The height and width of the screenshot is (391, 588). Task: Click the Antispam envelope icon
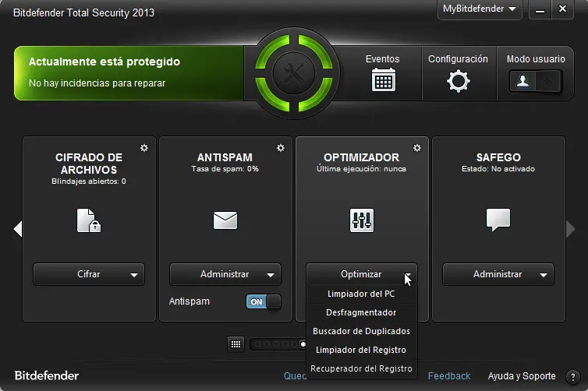(225, 220)
